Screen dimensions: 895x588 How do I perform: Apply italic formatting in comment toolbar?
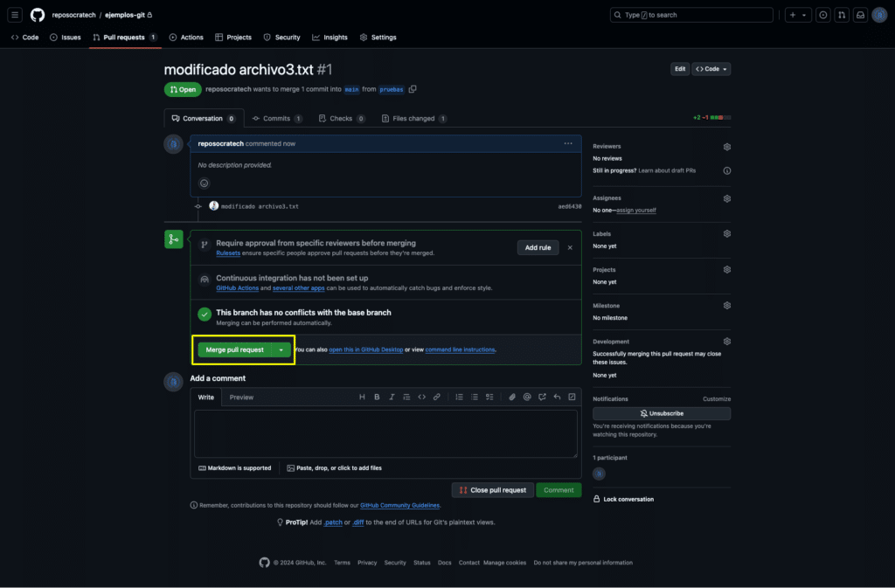392,397
